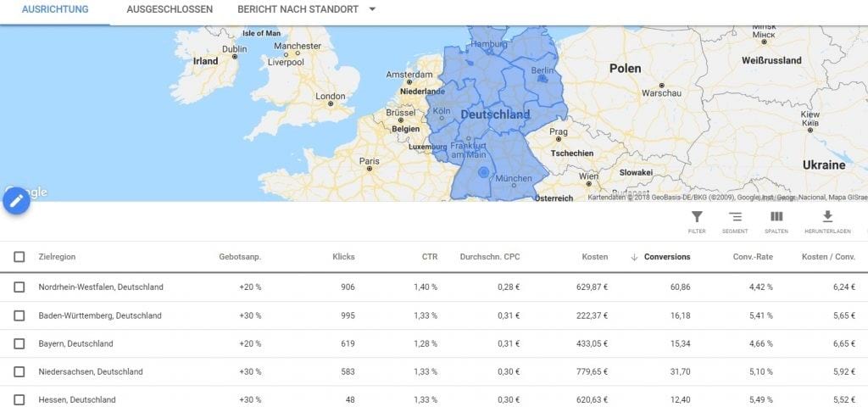Viewport: 868px width, 407px height.
Task: Edit the +30 % bid adjustment for Niedersachsen
Action: tap(246, 371)
